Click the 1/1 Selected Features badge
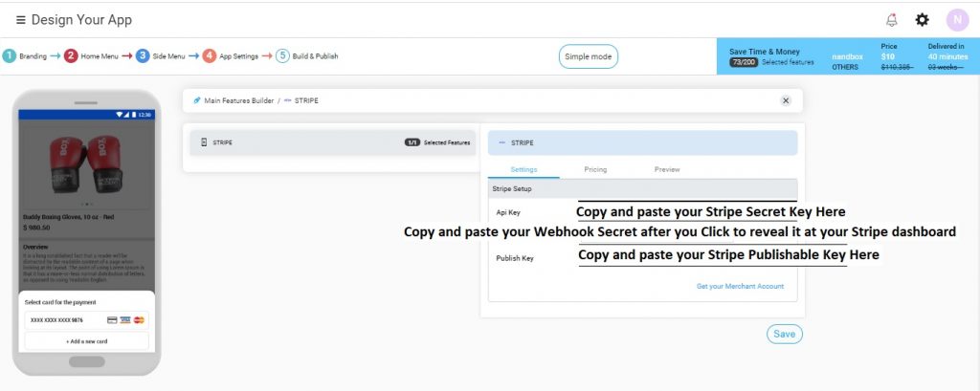This screenshot has width=980, height=391. [436, 143]
